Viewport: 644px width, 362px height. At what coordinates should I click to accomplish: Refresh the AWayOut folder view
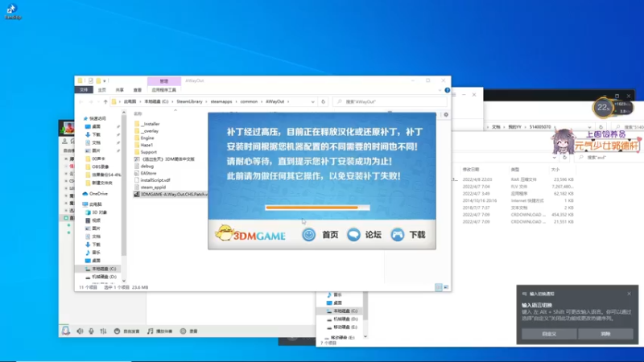point(324,102)
